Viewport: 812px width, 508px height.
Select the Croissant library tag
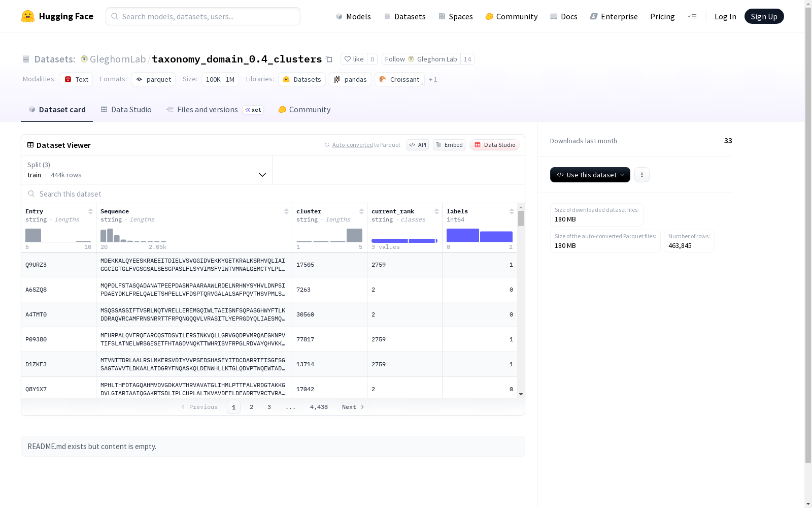(399, 79)
